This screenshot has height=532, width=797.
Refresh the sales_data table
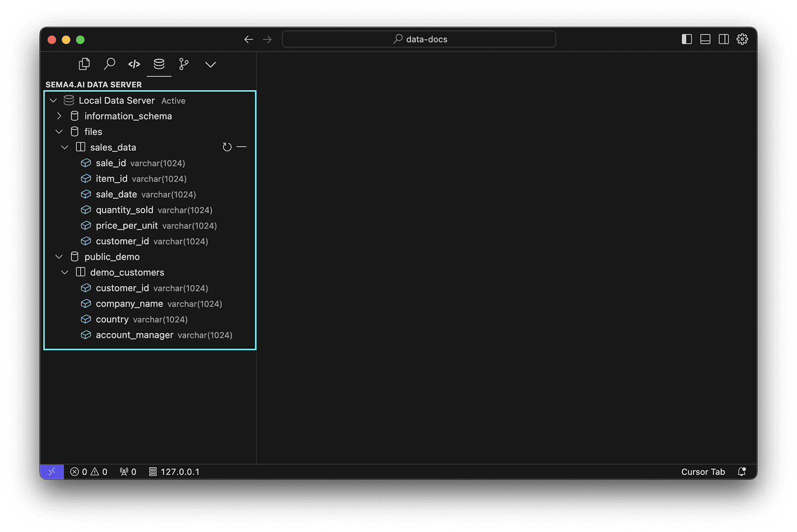(x=227, y=147)
